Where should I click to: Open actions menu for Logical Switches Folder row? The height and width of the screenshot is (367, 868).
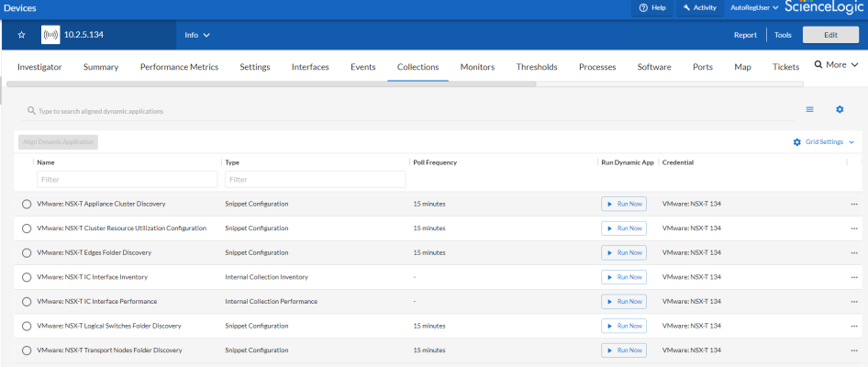pyautogui.click(x=854, y=326)
